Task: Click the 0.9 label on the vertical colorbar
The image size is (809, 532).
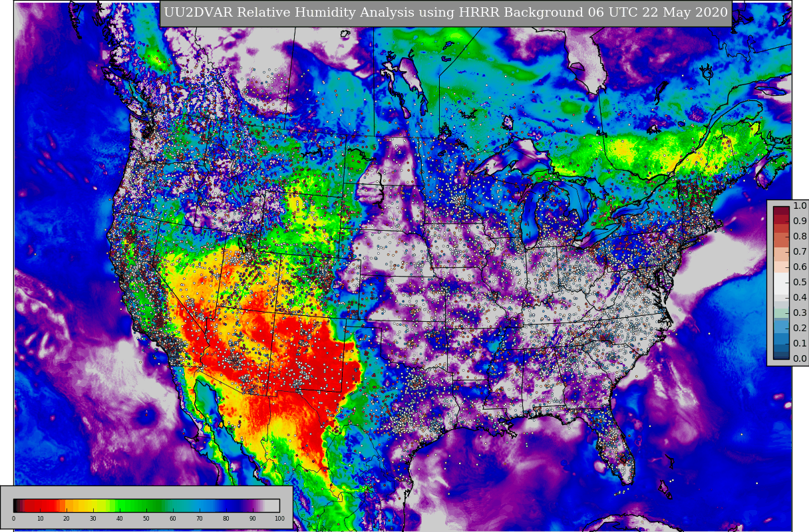Action: point(800,221)
